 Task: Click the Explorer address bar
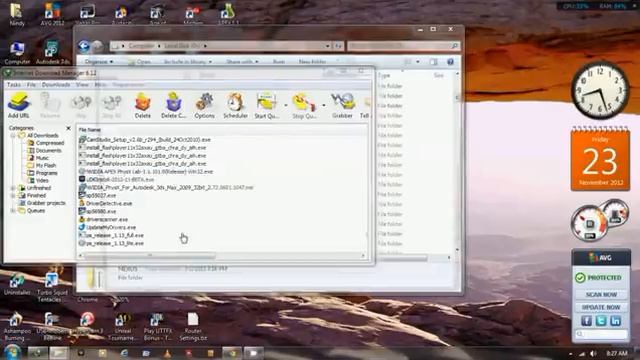[221, 46]
